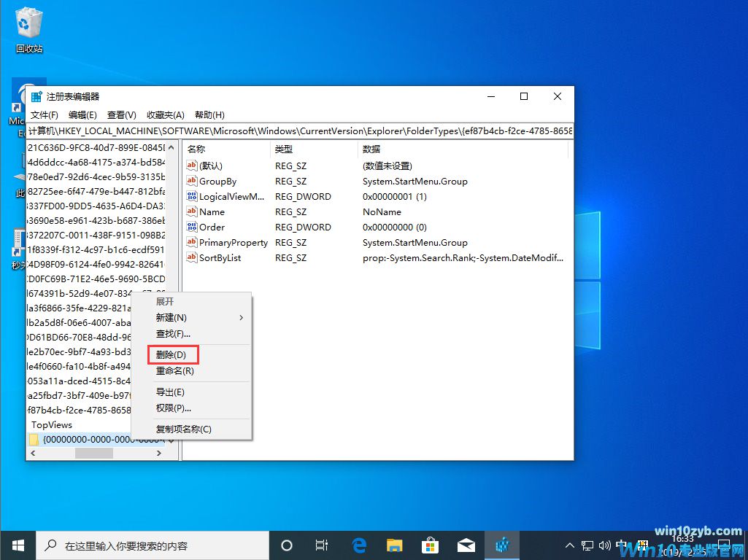The height and width of the screenshot is (560, 748).
Task: Open the Recycle Bin on the desktop
Action: tap(28, 22)
